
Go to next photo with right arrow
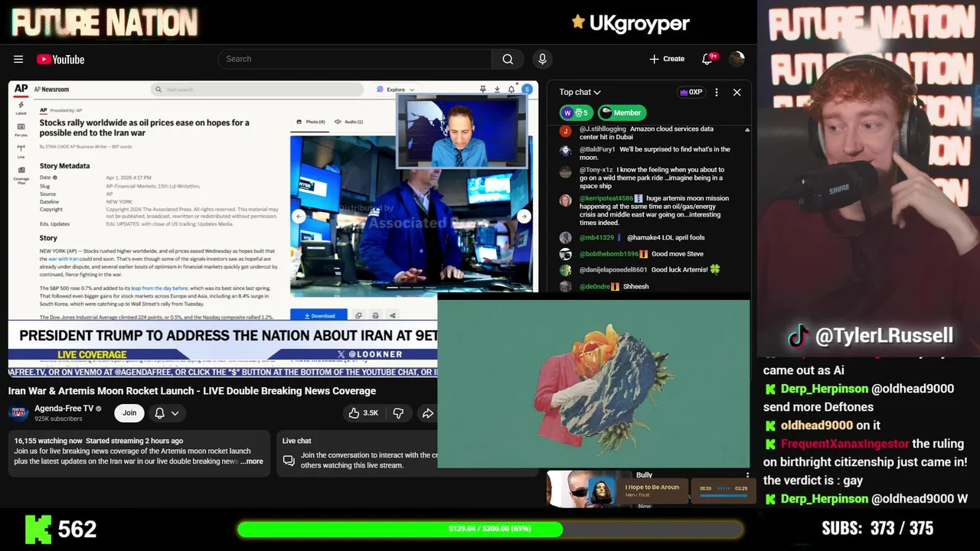tap(524, 217)
